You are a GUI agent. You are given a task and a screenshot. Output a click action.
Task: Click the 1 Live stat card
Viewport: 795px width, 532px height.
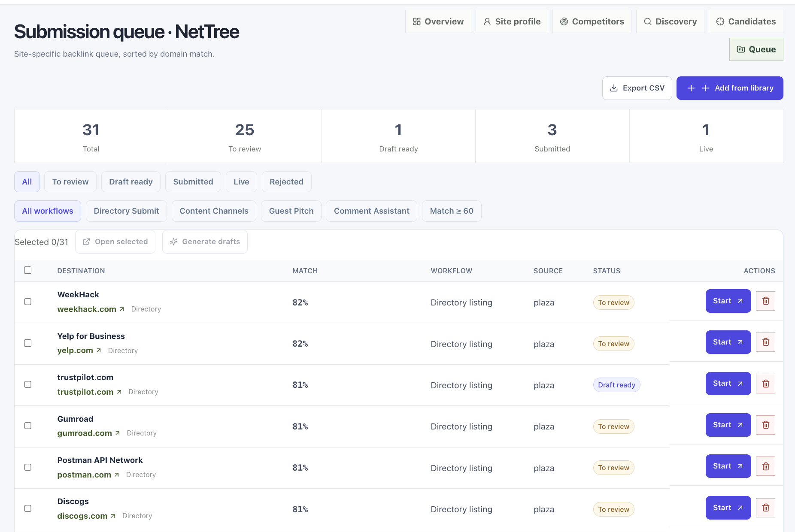706,136
